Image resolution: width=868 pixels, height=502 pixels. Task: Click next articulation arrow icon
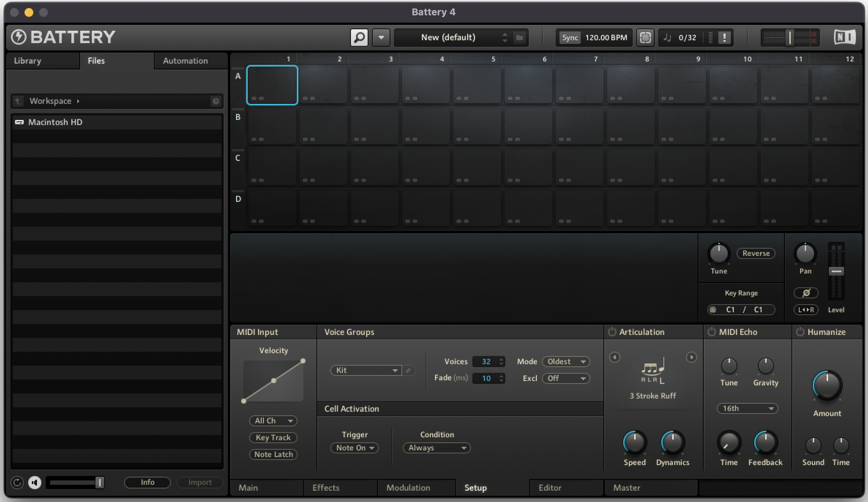pos(691,357)
